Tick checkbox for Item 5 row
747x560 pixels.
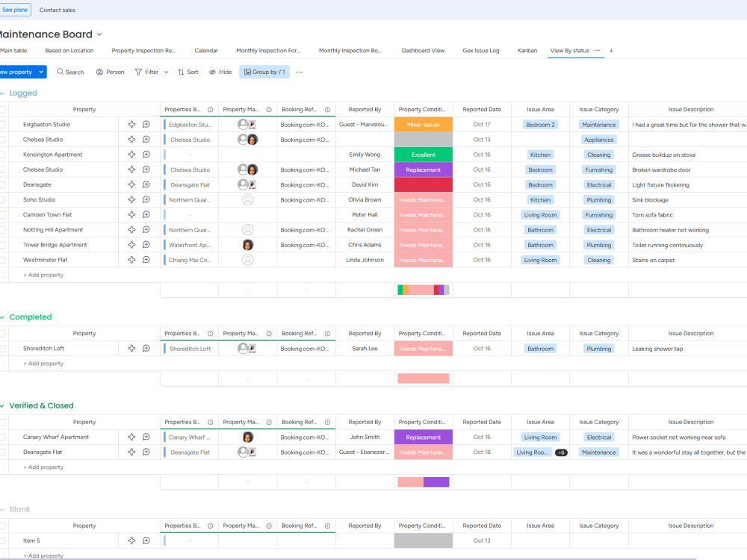pyautogui.click(x=2, y=541)
